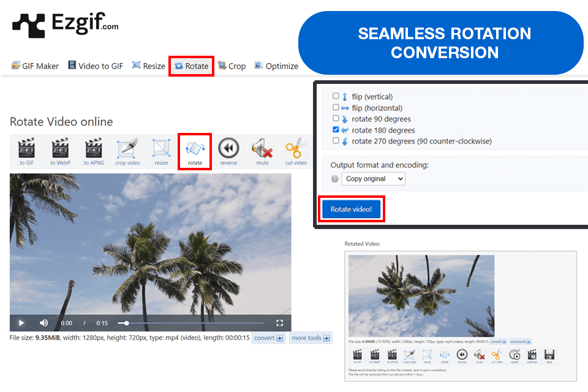Click the 'save' floppy disk icon
Image resolution: width=588 pixels, height=392 pixels.
pos(549,356)
